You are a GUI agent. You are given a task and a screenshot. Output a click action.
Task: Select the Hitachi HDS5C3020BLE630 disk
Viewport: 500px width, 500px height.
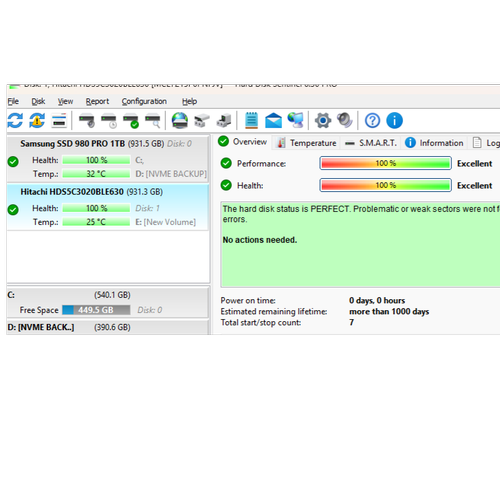pyautogui.click(x=108, y=207)
